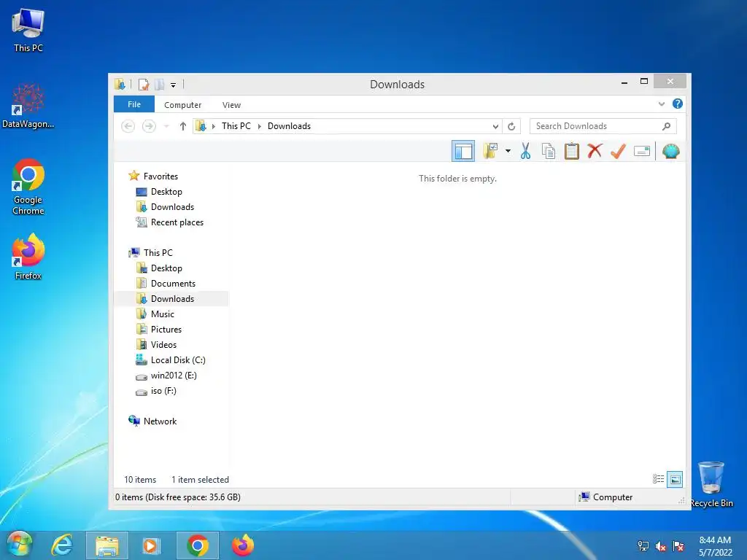Select Downloads under This PC
The height and width of the screenshot is (560, 747).
coord(172,298)
